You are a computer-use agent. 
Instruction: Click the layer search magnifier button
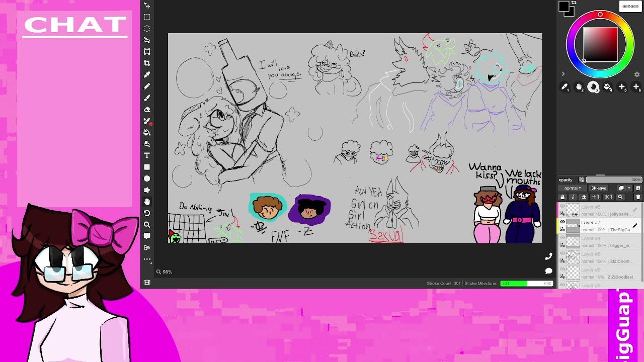click(x=620, y=197)
